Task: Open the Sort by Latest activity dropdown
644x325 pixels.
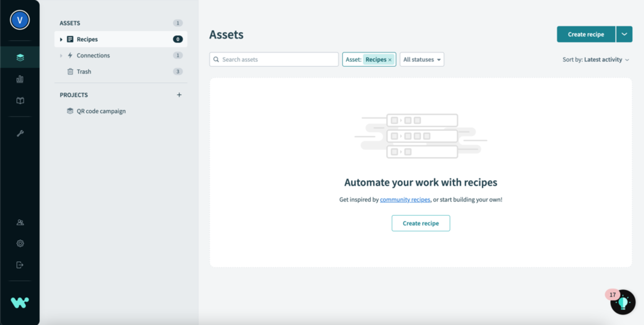Action: coord(596,60)
